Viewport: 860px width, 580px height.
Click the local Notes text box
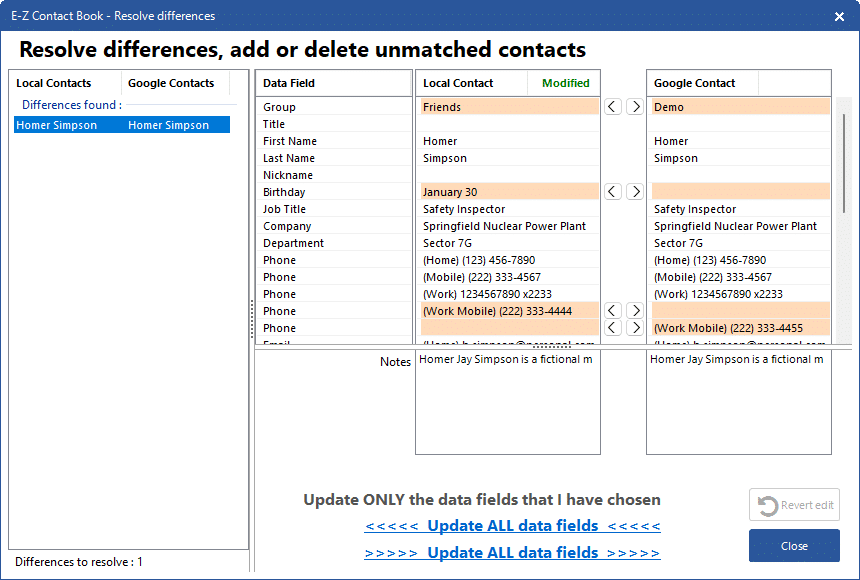pyautogui.click(x=508, y=403)
